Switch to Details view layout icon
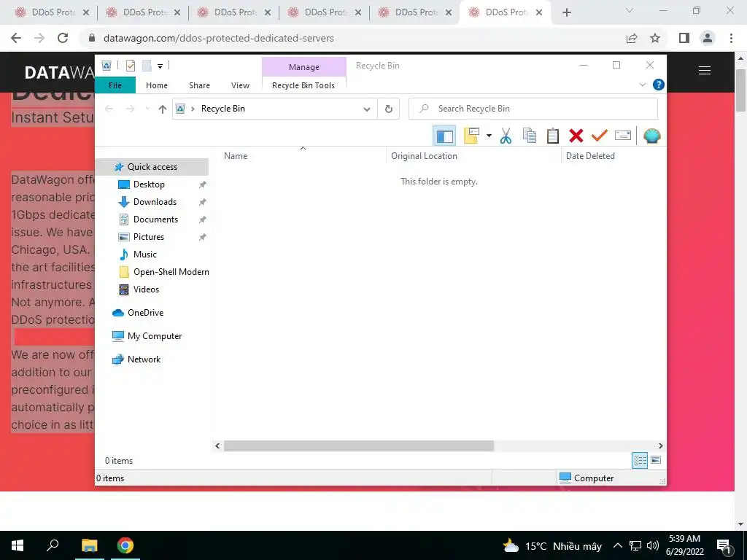This screenshot has width=747, height=560. 640,460
